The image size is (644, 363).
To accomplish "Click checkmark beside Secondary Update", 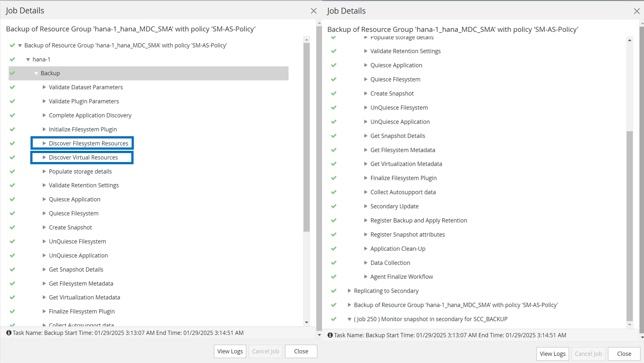I will point(333,206).
